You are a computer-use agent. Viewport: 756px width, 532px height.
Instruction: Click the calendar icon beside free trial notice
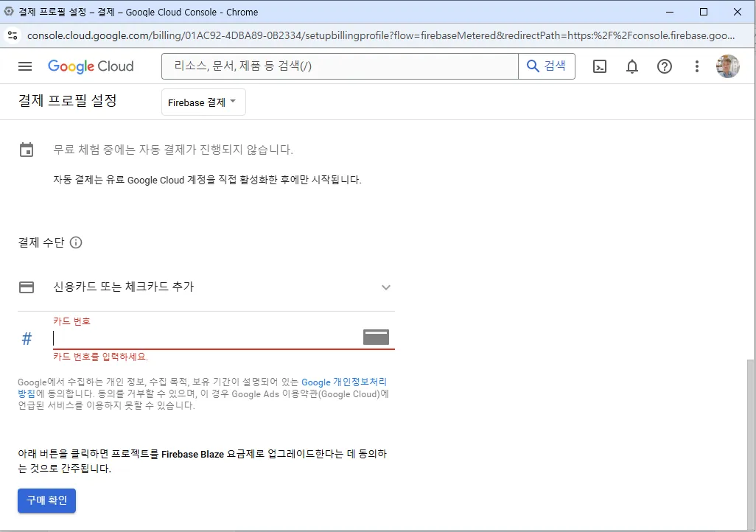point(27,150)
